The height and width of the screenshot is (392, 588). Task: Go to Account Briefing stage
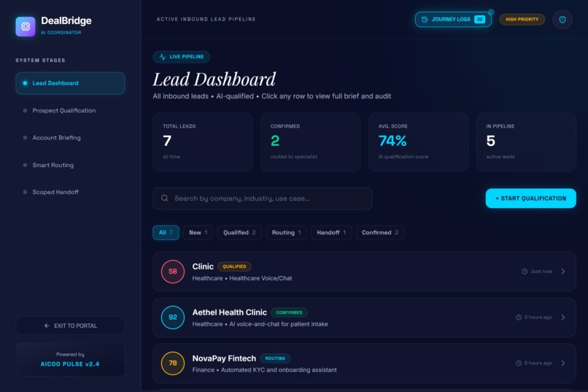pos(70,138)
